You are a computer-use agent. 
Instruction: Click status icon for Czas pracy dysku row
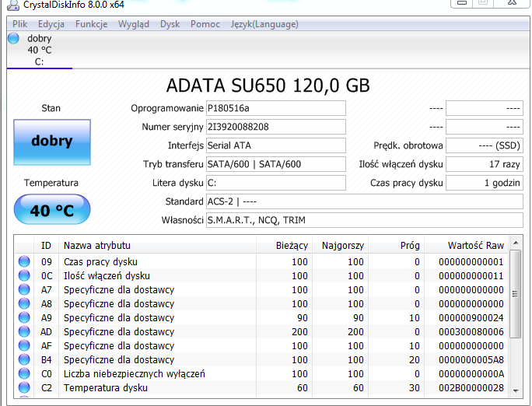[x=24, y=262]
